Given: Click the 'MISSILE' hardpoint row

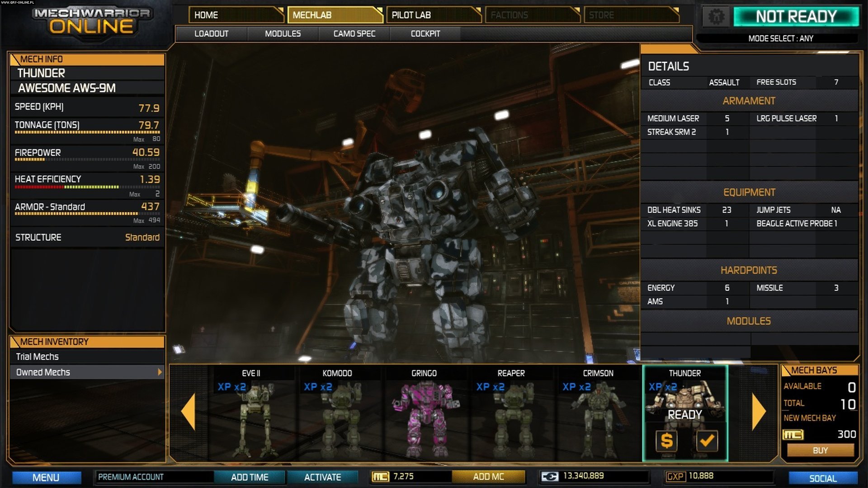Looking at the screenshot, I should pyautogui.click(x=804, y=288).
